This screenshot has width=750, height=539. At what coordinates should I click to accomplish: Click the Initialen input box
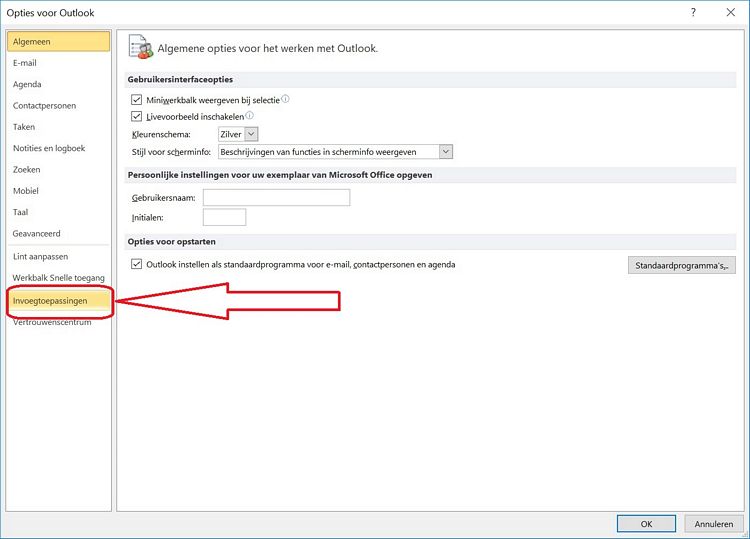pos(224,217)
